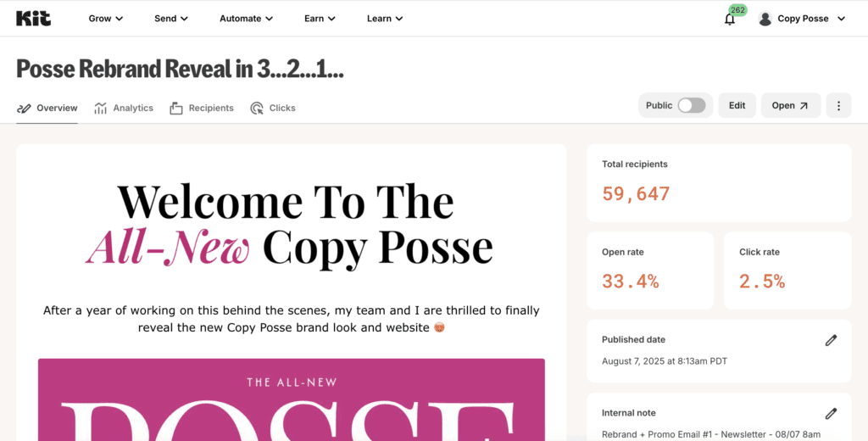
Task: Switch to the Clicks tab
Action: (x=273, y=108)
